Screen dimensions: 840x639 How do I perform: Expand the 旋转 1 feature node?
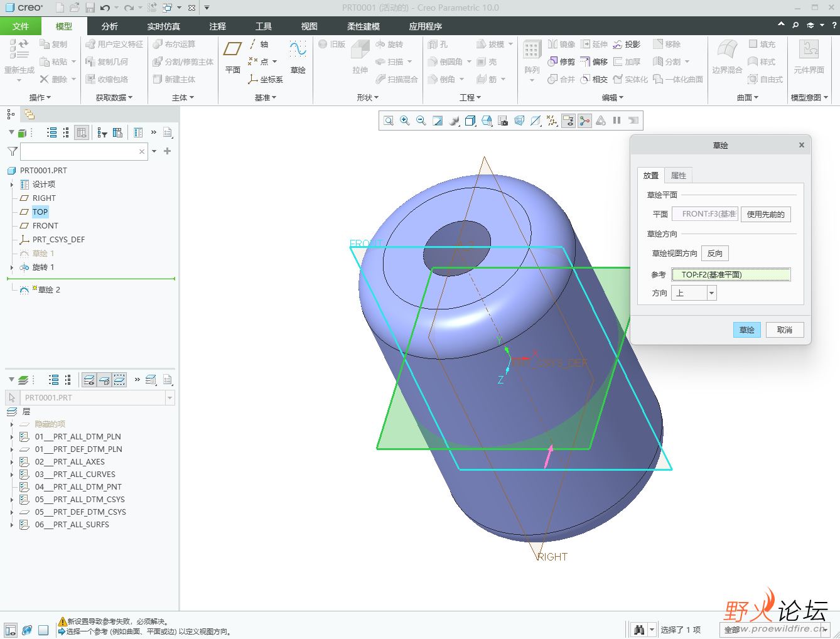(11, 267)
